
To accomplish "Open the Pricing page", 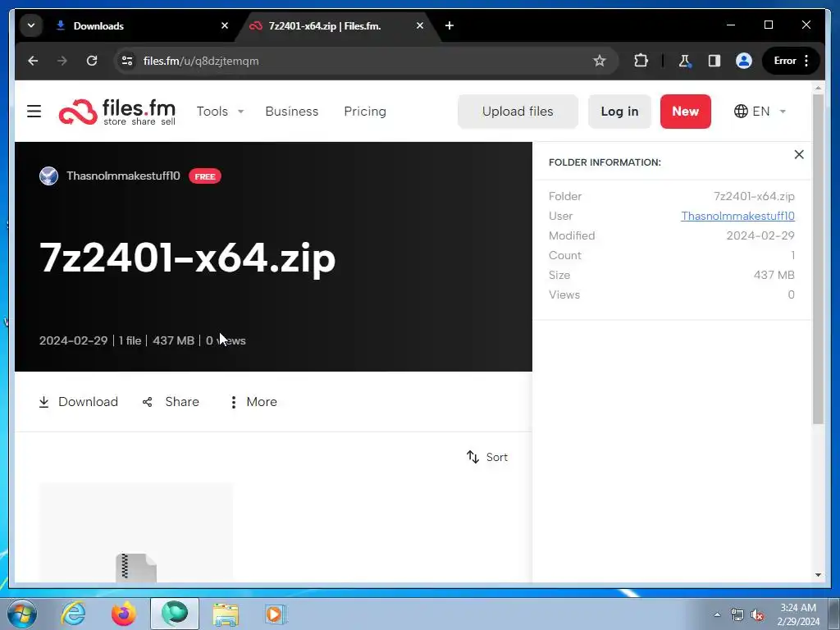I will pos(365,112).
